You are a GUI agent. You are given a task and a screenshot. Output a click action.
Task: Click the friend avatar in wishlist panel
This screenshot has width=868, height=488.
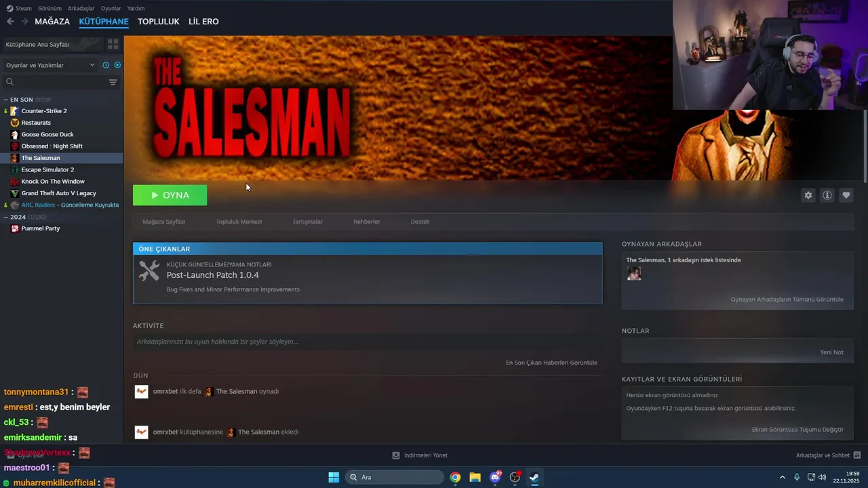click(634, 273)
